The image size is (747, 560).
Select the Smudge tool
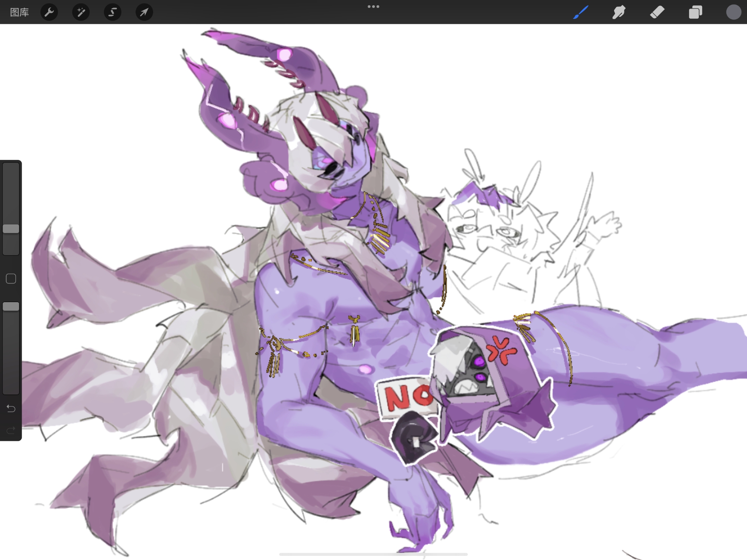point(619,12)
